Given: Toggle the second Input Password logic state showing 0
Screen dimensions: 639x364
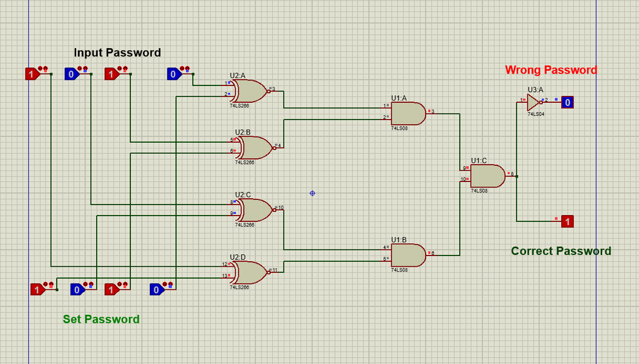Looking at the screenshot, I should [72, 74].
